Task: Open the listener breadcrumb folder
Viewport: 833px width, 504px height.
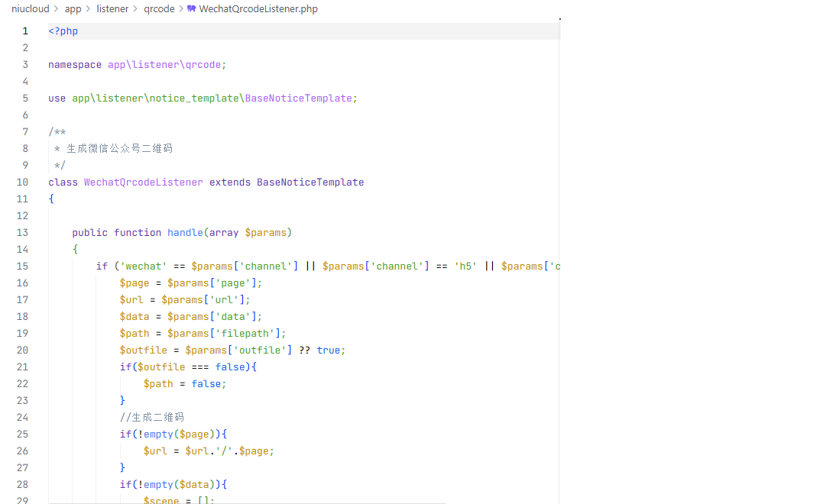Action: [x=112, y=9]
